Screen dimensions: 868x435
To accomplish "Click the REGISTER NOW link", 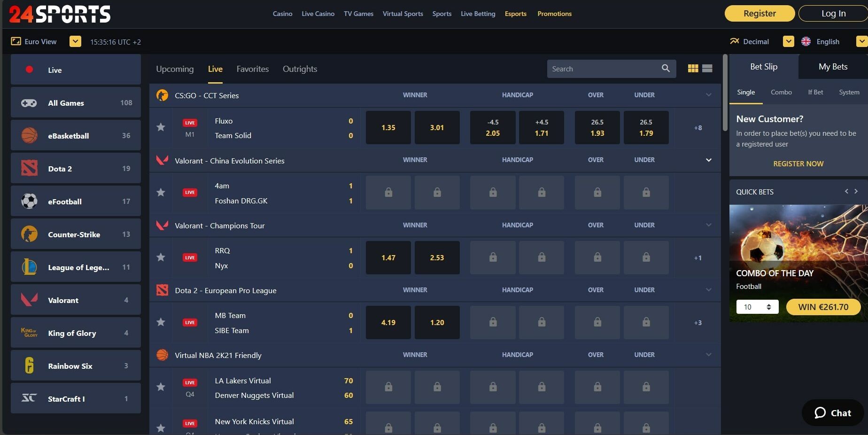I will [x=798, y=164].
